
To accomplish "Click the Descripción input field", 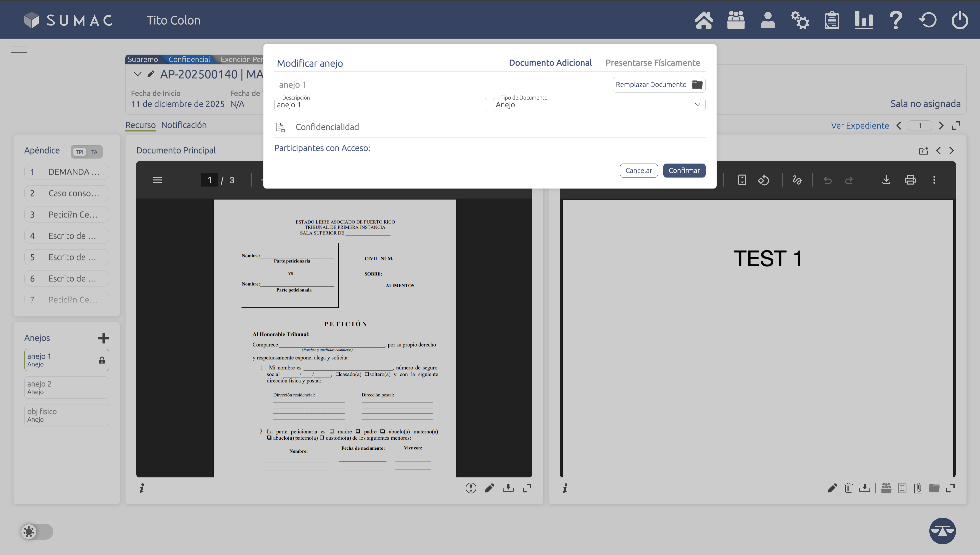I will pyautogui.click(x=380, y=105).
